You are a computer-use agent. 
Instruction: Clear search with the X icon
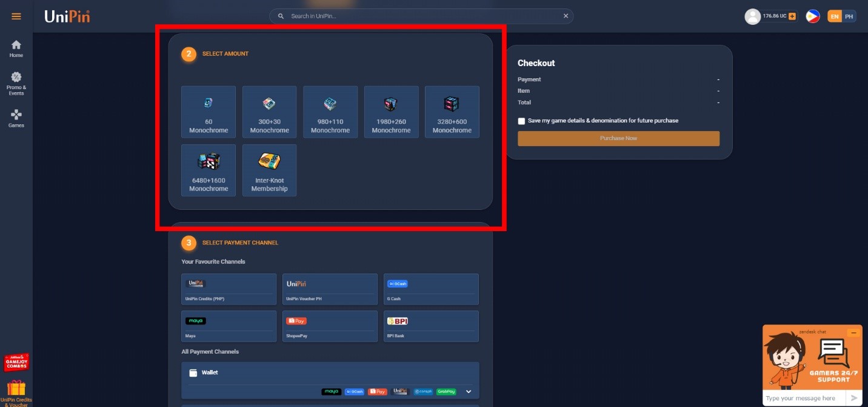(566, 16)
